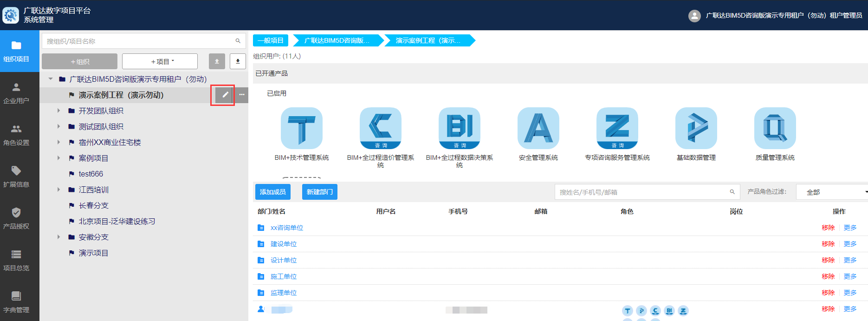Viewport: 868px width, 321px height.
Task: Open 基础数据管理 product icon
Action: click(x=696, y=128)
